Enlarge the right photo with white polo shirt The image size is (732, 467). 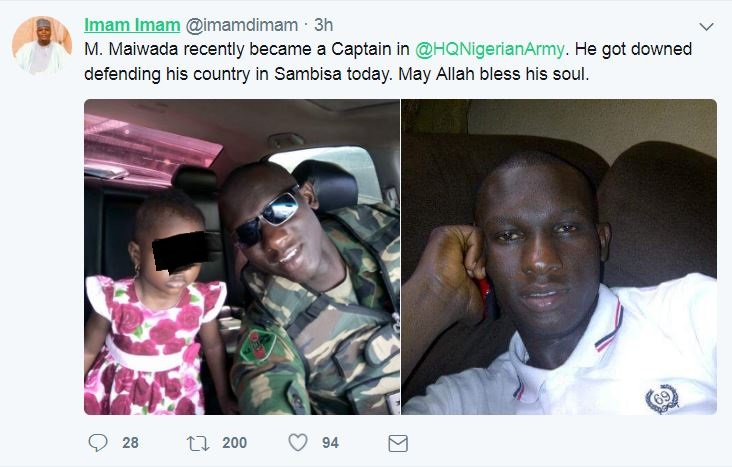tap(559, 256)
